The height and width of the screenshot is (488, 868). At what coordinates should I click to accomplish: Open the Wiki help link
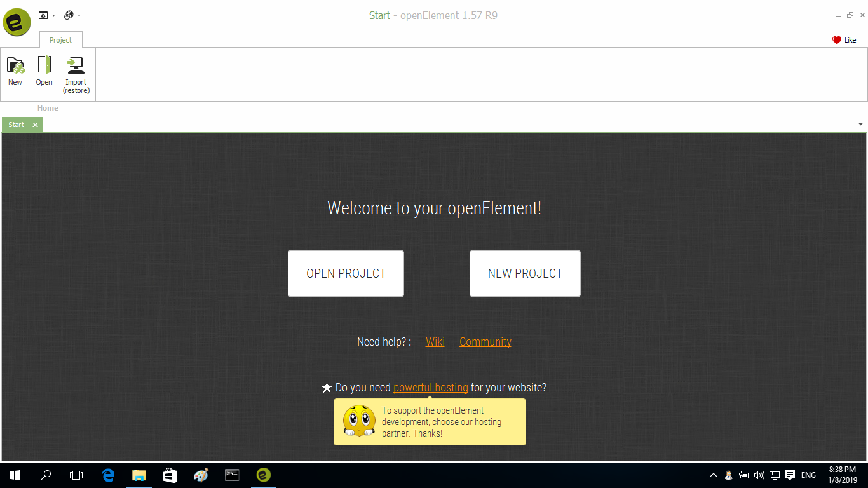[435, 342]
